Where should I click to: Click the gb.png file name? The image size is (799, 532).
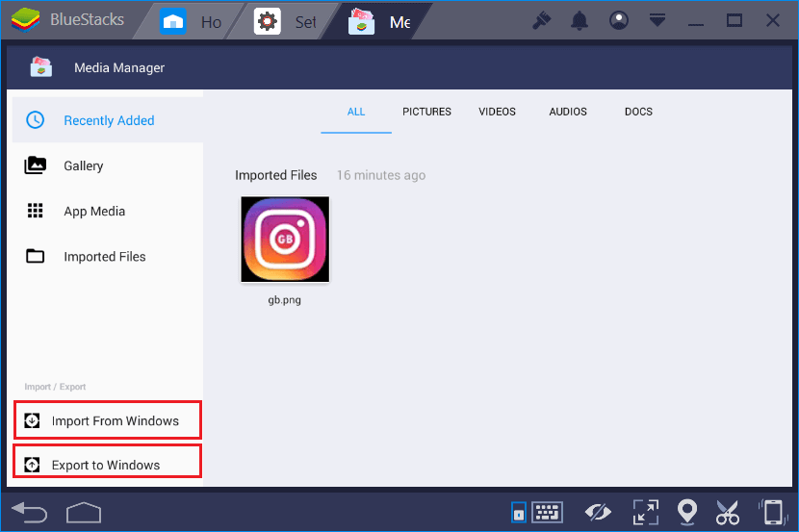click(x=284, y=300)
